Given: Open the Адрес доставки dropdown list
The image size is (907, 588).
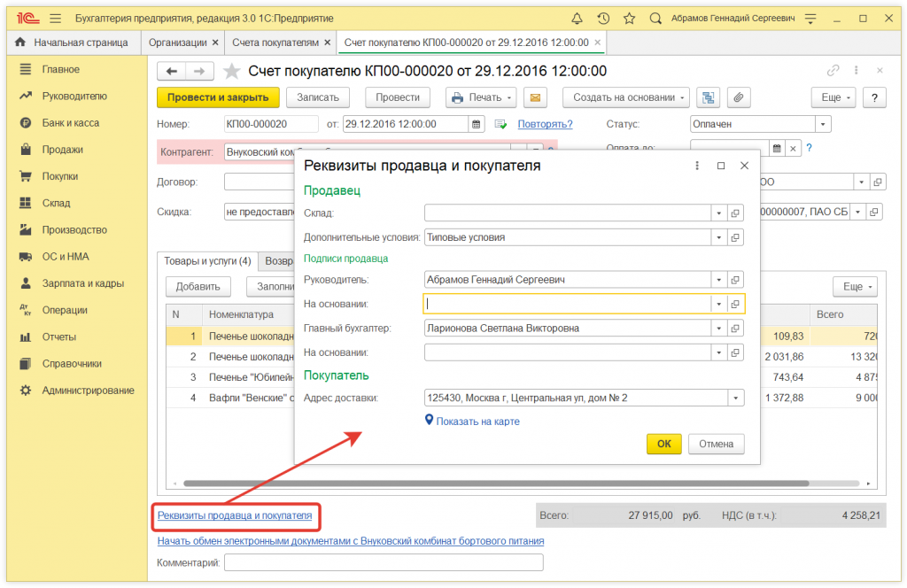Looking at the screenshot, I should click(x=735, y=398).
